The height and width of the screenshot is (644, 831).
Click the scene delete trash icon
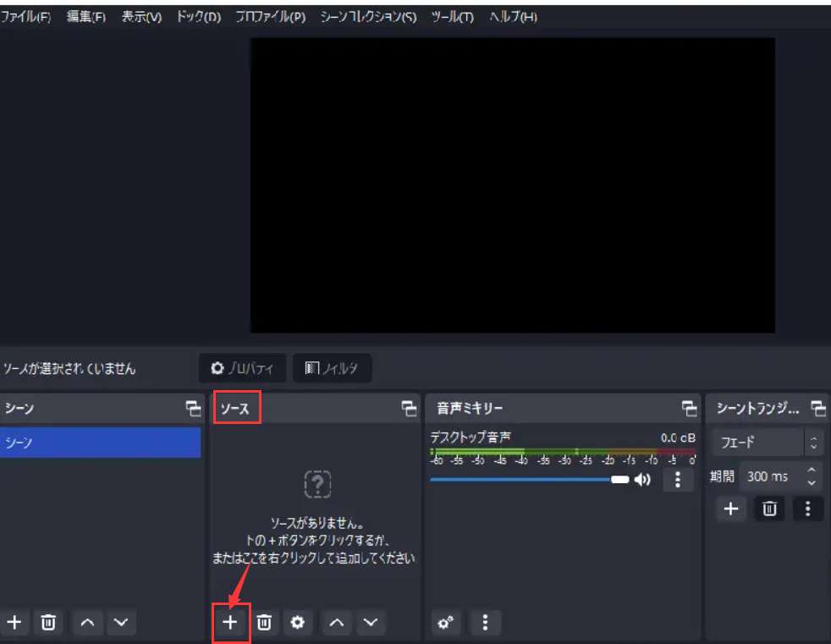48,622
